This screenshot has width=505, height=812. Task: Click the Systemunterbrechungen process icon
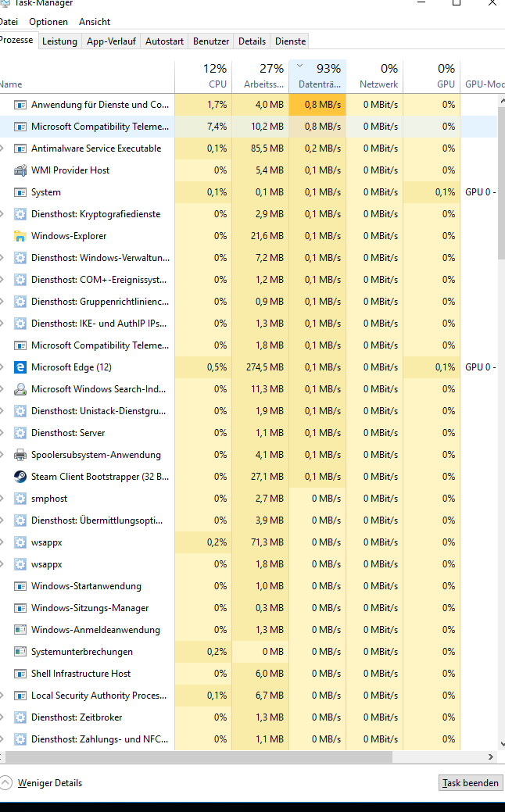click(20, 652)
